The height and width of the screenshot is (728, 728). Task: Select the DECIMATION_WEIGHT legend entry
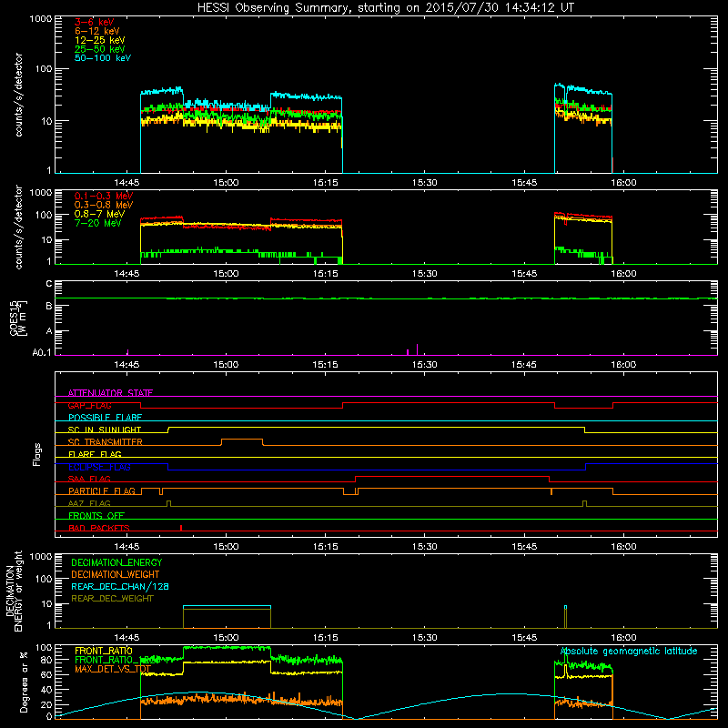(116, 574)
